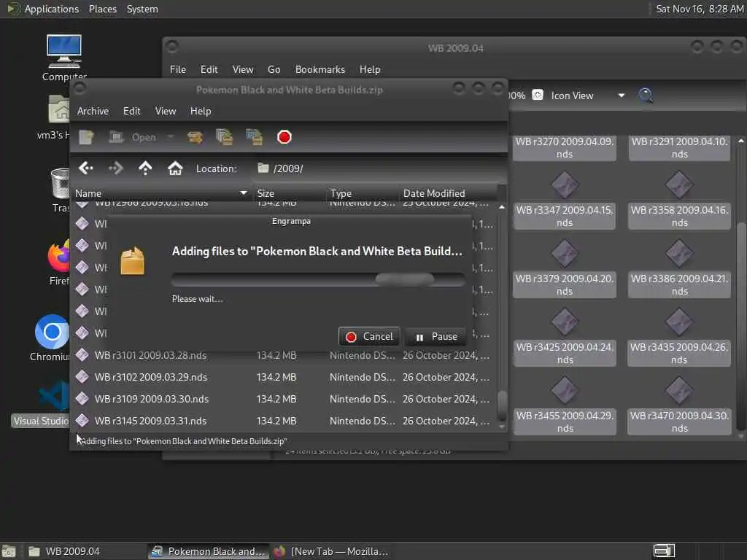Open the Trash desktop icon
Screen dimensions: 747x560
tap(61, 190)
